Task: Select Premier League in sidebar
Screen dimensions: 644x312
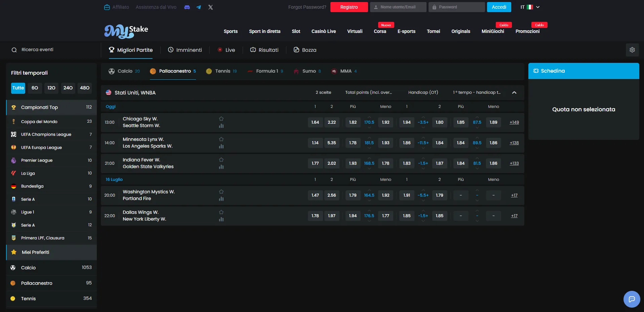Action: coord(51,160)
